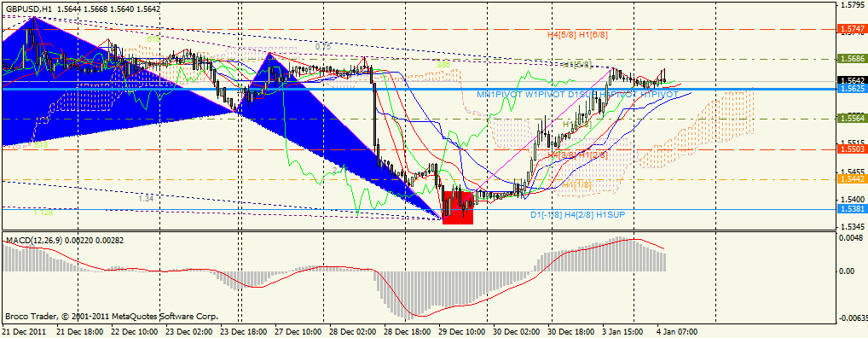Click the D1[-1/8] H4[2/8] H1SUP label
This screenshot has height=338, width=868.
(x=577, y=214)
